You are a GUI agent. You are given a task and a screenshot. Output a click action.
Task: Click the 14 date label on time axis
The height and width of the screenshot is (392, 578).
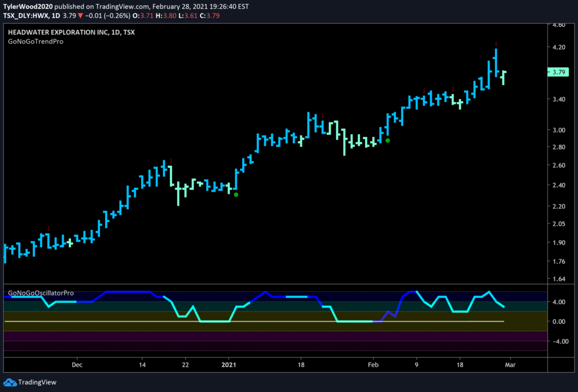pos(142,365)
